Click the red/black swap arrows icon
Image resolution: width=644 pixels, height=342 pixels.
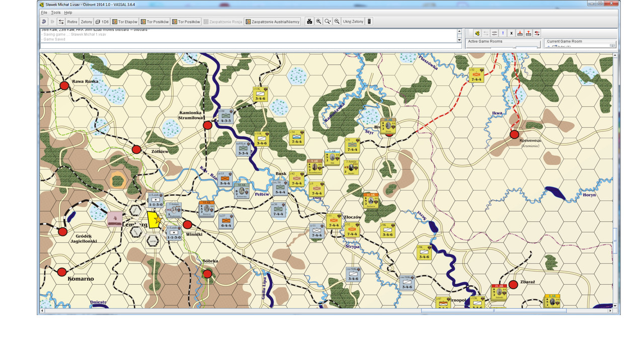pos(537,33)
